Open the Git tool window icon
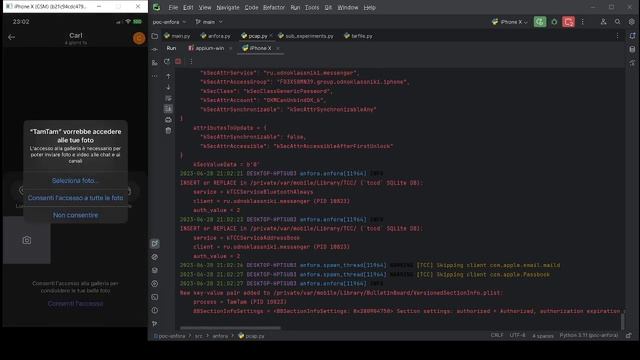This screenshot has width=640, height=360. tap(155, 324)
